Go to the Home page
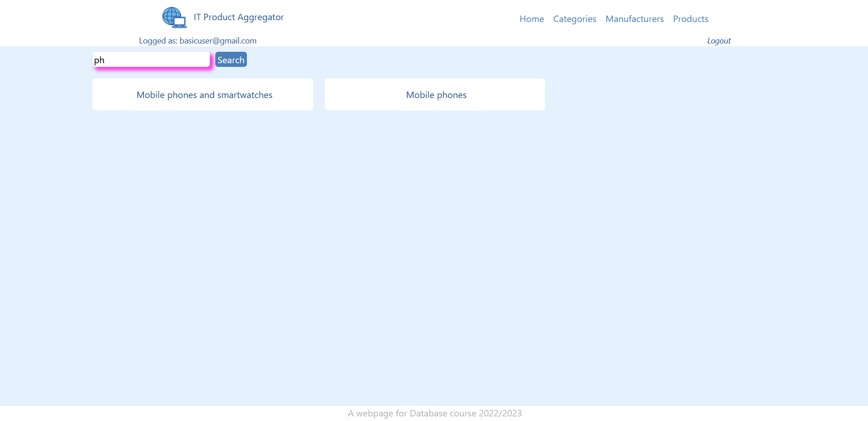This screenshot has height=421, width=868. [x=531, y=19]
